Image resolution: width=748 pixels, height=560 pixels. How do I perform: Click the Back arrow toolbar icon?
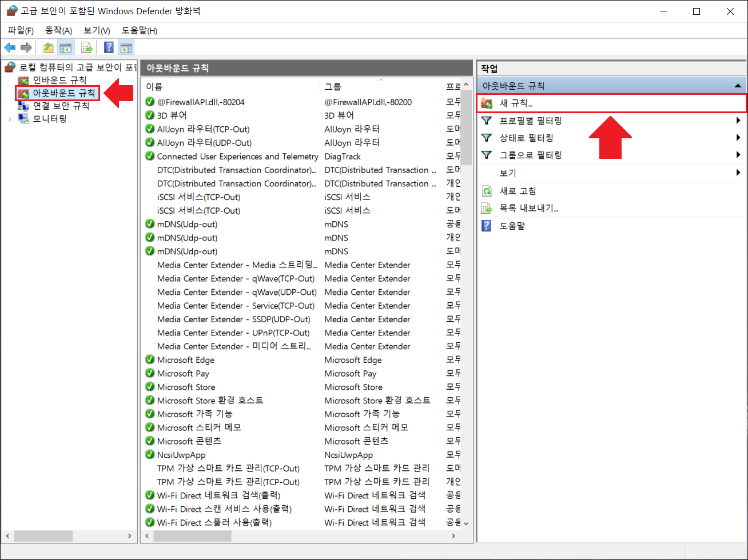point(10,47)
